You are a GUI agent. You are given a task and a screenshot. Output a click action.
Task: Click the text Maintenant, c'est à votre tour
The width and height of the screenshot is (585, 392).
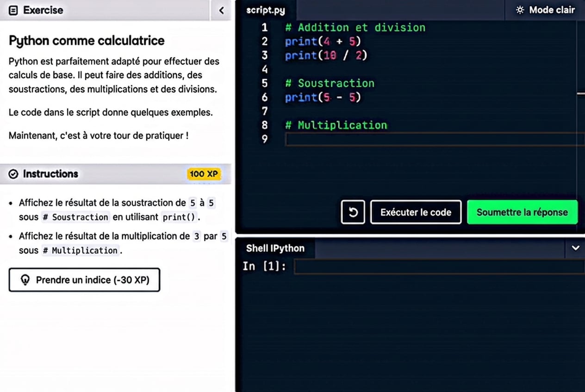click(99, 136)
